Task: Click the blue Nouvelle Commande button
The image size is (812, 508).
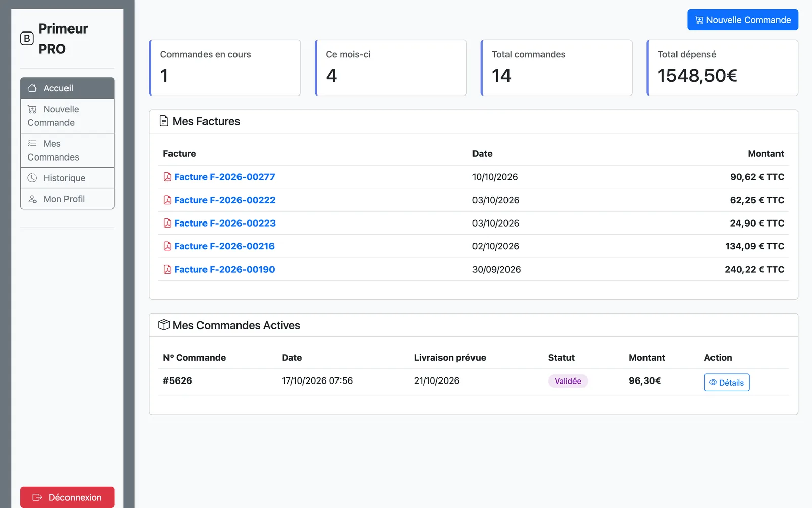Action: [742, 20]
